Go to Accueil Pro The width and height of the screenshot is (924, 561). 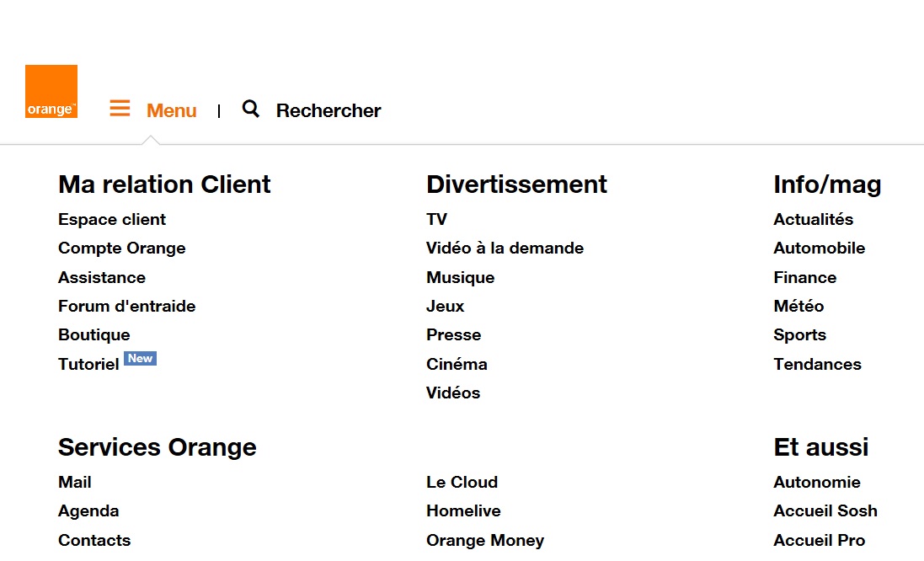(819, 540)
